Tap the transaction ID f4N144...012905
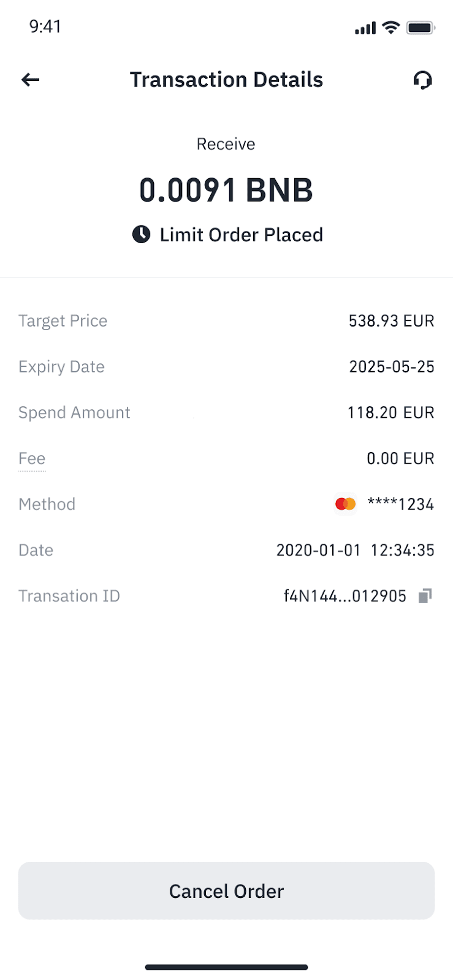This screenshot has height=980, width=453. point(345,596)
